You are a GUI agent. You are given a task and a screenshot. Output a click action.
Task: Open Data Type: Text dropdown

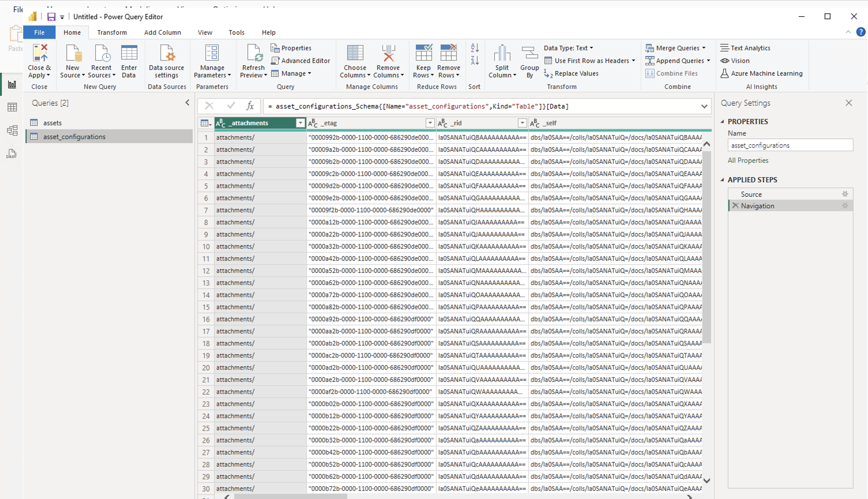(x=569, y=48)
